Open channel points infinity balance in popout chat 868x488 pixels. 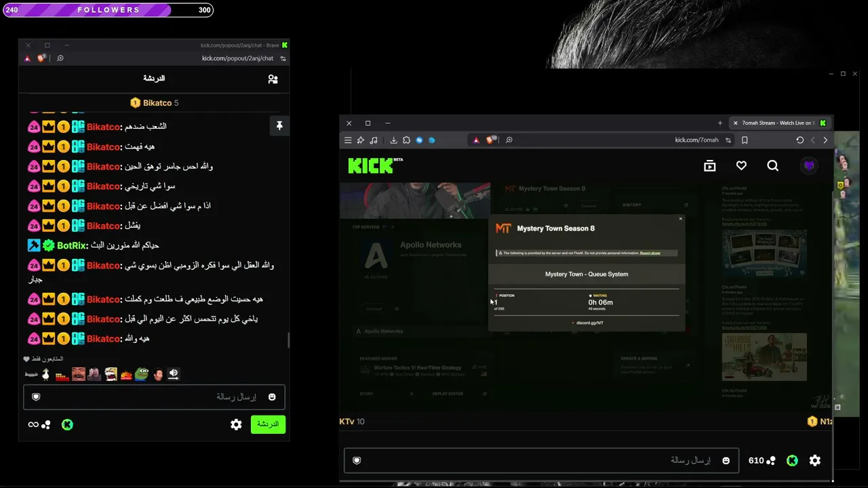click(39, 424)
